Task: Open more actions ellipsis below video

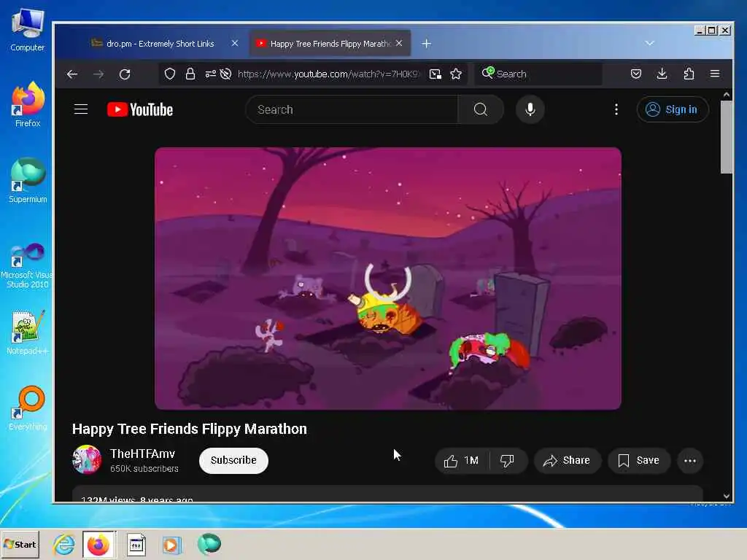Action: [x=690, y=461]
